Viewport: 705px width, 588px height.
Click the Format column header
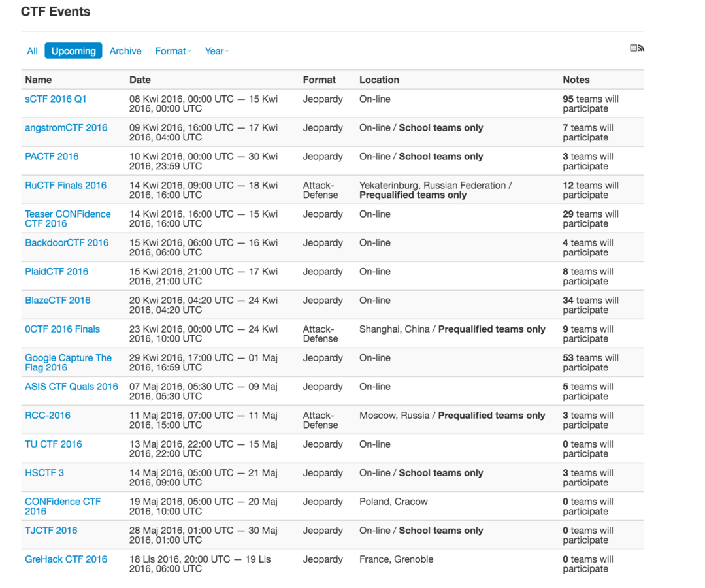(320, 80)
